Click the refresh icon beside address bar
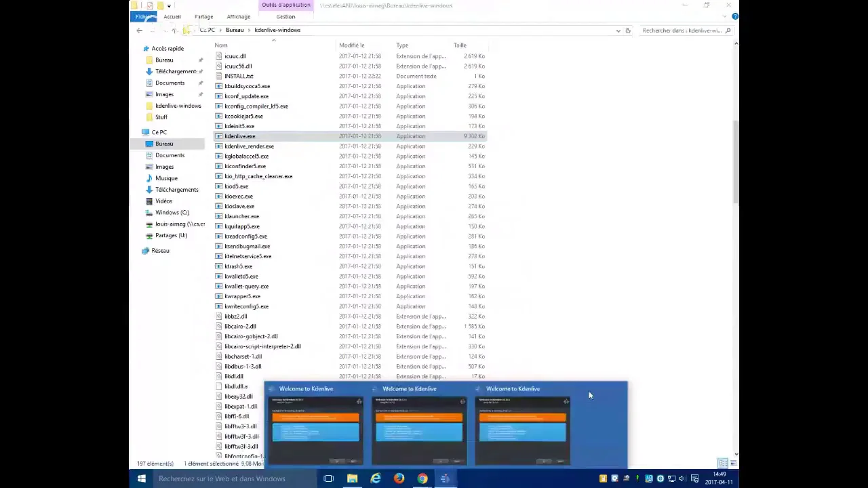Screen dimensions: 868x488 tap(628, 30)
